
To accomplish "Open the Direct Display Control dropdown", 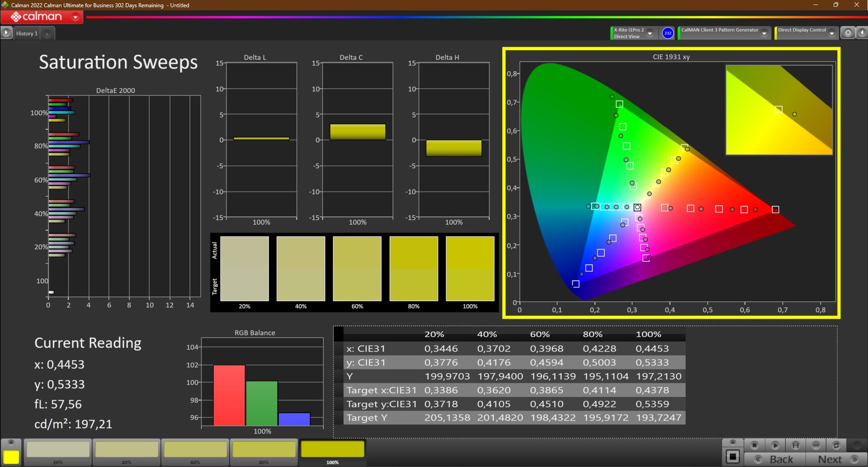I will 832,33.
